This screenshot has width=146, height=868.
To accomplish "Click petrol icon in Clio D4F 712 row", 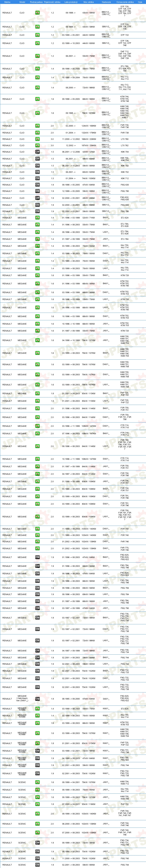I will click(x=37, y=56).
